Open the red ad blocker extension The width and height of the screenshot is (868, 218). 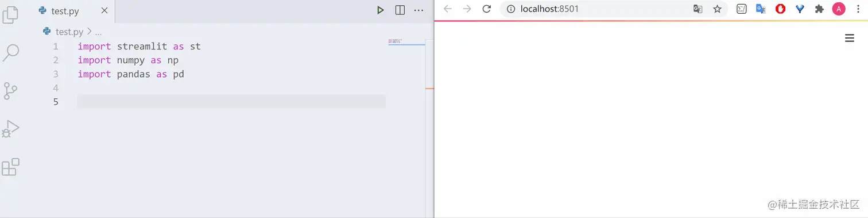click(780, 9)
